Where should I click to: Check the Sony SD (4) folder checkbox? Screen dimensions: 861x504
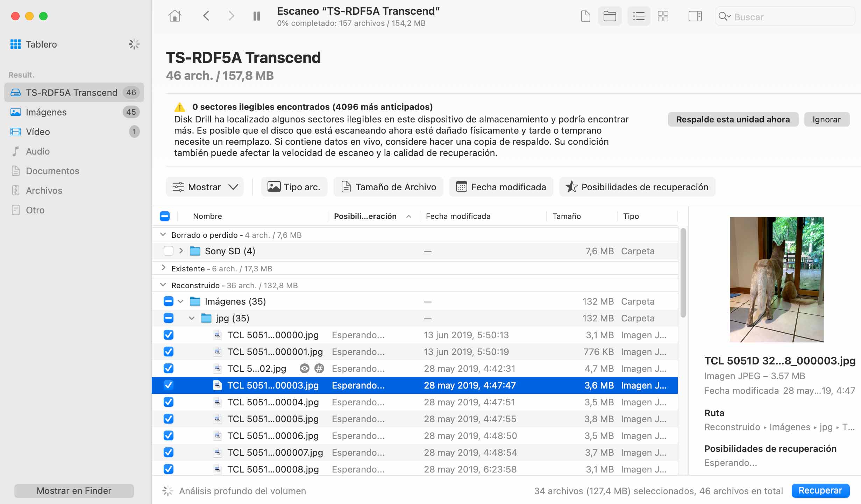click(x=169, y=251)
